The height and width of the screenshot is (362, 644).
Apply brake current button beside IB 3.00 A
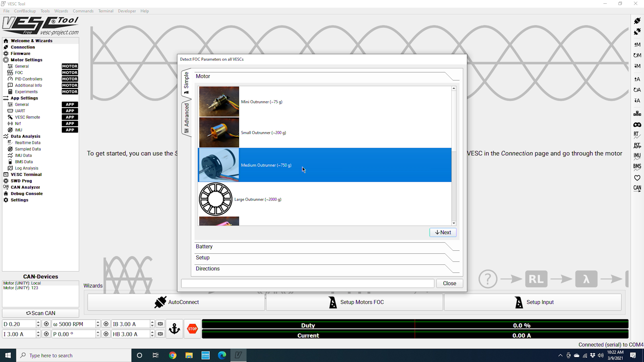(160, 324)
